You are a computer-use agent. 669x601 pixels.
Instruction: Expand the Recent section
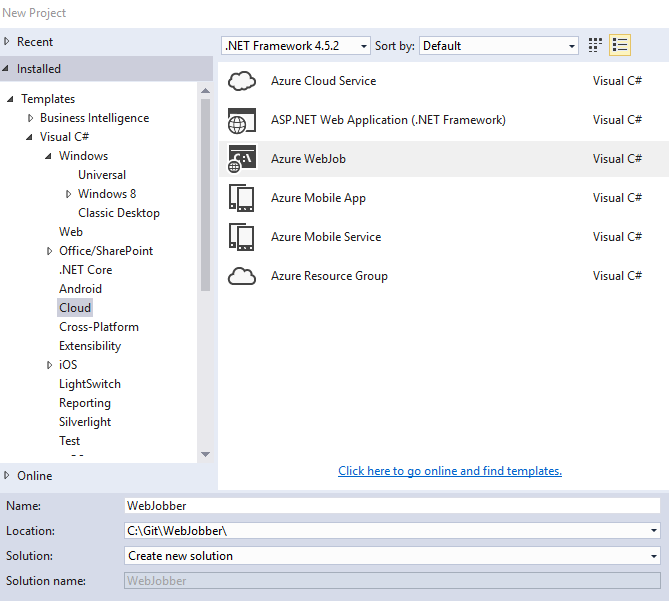tap(7, 41)
